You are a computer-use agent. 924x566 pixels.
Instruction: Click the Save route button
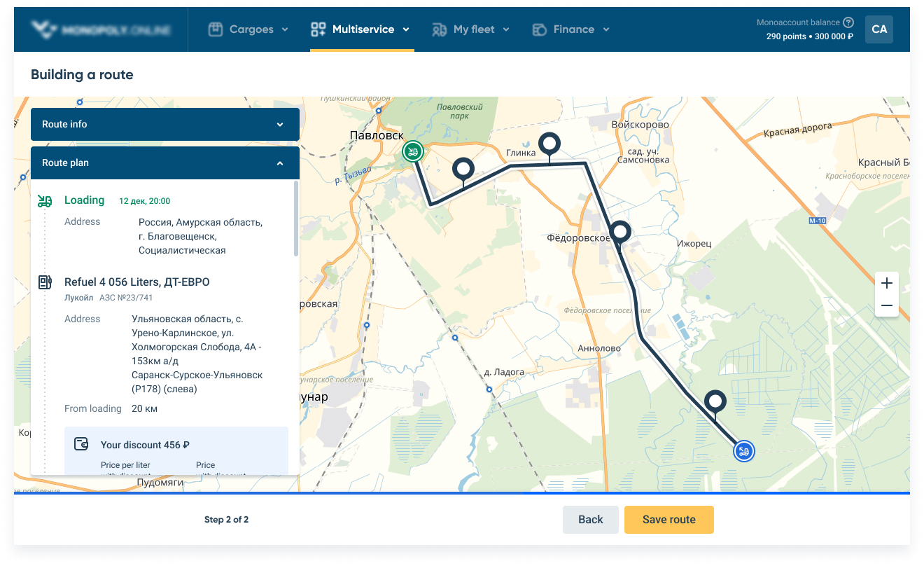[669, 520]
